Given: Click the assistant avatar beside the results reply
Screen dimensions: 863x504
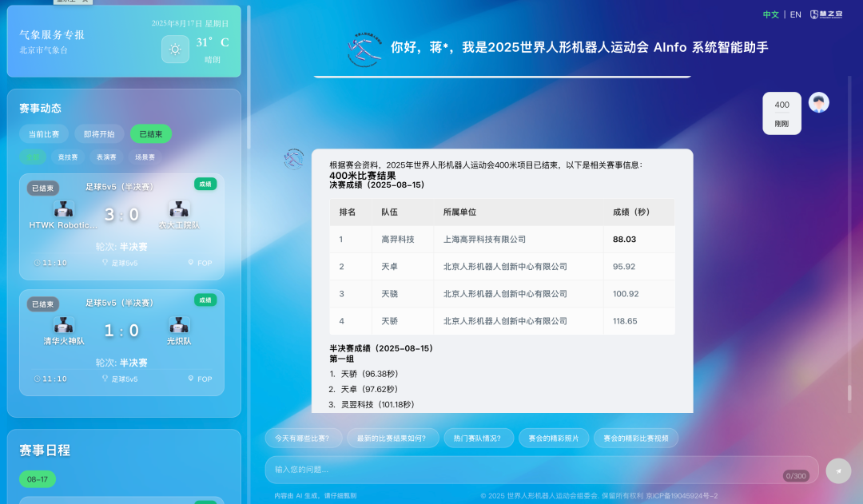Looking at the screenshot, I should click(294, 159).
